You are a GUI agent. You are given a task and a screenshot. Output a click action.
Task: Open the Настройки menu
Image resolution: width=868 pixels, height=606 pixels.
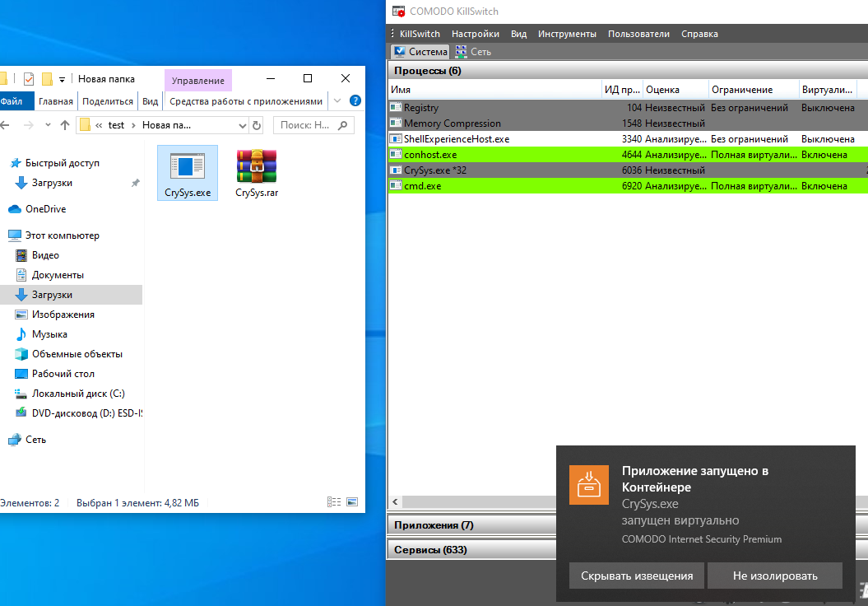(476, 34)
